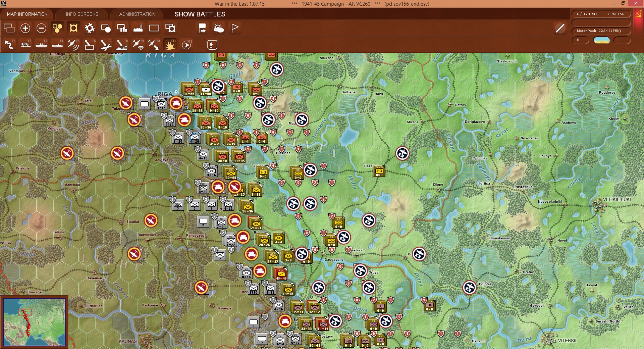Select the unit counter labeled 21=21
Viewport: 644px width, 349px height.
tap(256, 223)
